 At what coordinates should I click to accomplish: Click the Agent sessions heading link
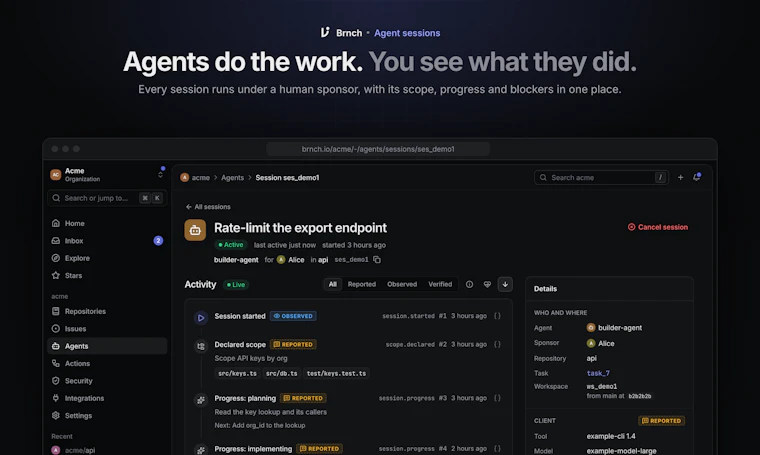407,33
